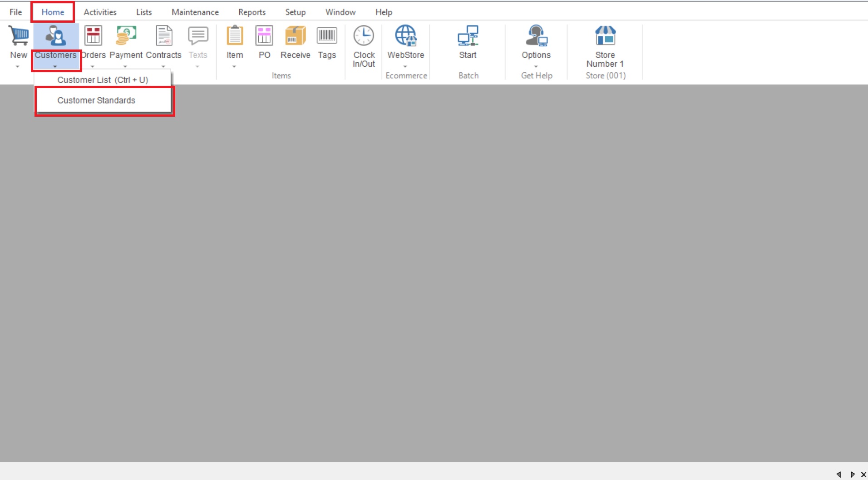Expand the Texts dropdown arrow
868x480 pixels.
point(197,67)
